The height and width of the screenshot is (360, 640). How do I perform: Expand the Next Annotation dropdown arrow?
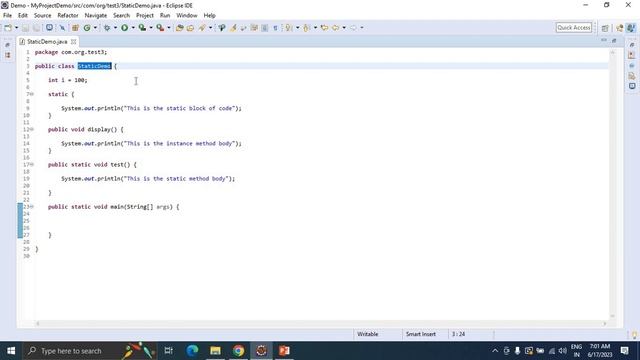click(x=297, y=28)
